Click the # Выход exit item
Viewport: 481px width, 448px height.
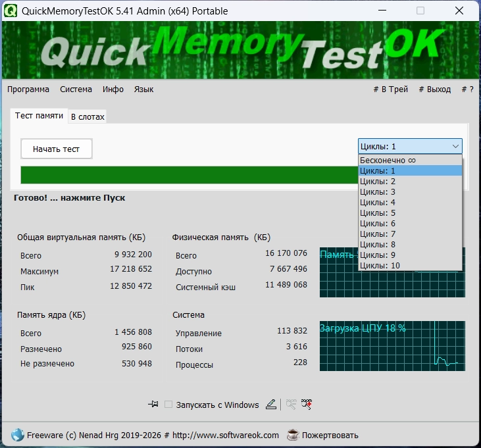pos(435,89)
